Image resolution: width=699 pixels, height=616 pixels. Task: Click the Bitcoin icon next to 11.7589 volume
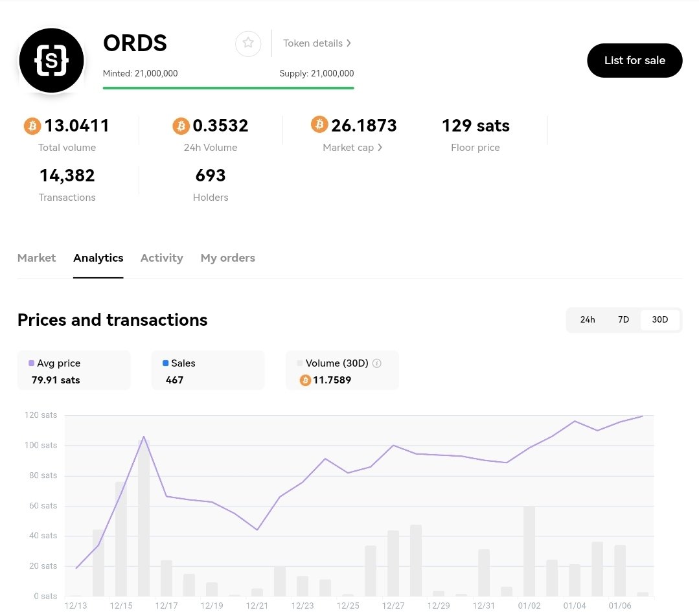(x=305, y=380)
